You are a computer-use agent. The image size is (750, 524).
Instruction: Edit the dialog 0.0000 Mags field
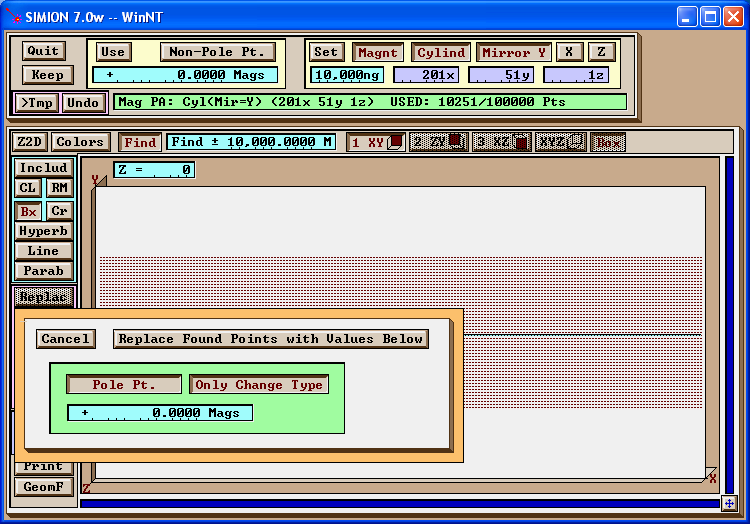(160, 413)
